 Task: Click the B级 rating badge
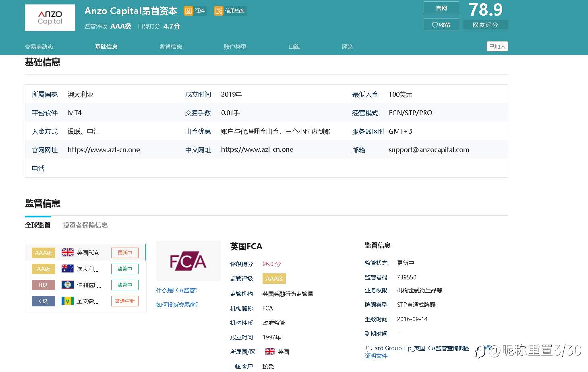43,285
